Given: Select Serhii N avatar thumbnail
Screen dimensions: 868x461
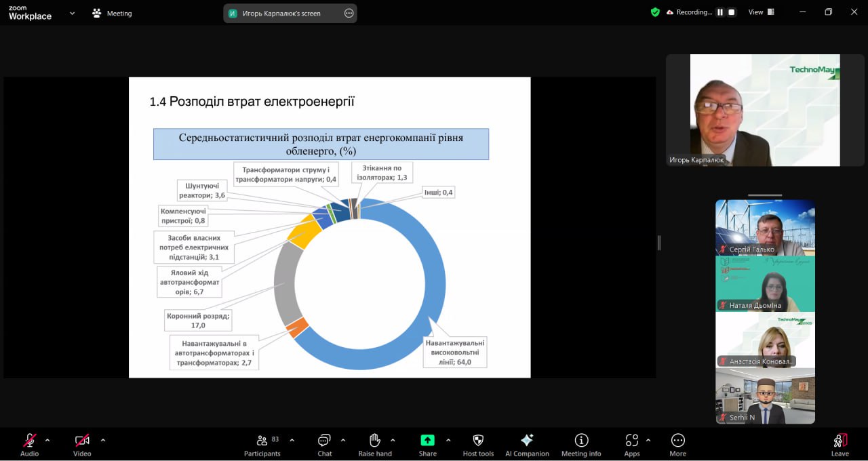Looking at the screenshot, I should tap(765, 396).
